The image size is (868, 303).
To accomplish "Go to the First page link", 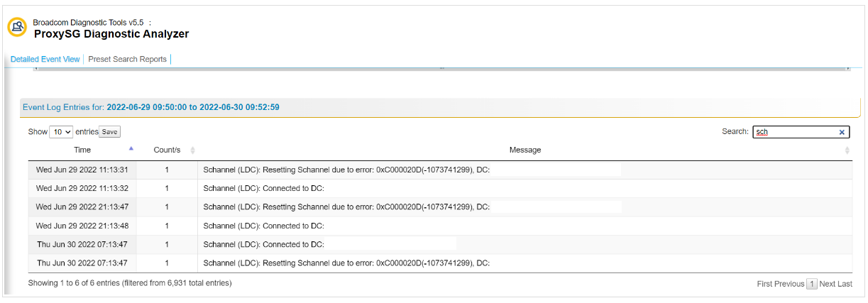I will pos(764,284).
